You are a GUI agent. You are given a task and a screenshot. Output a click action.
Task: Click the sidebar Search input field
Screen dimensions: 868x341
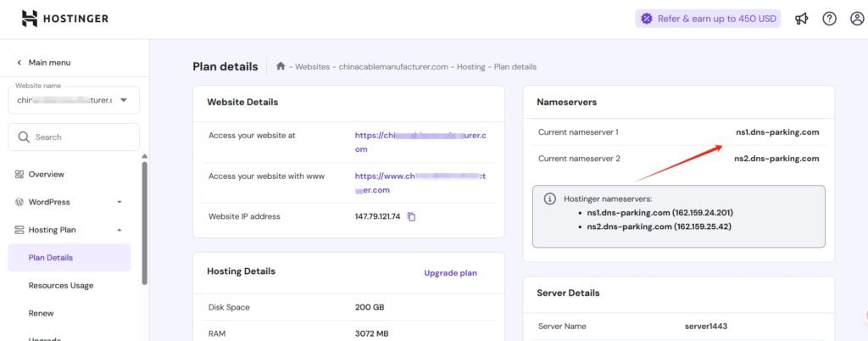(x=74, y=137)
